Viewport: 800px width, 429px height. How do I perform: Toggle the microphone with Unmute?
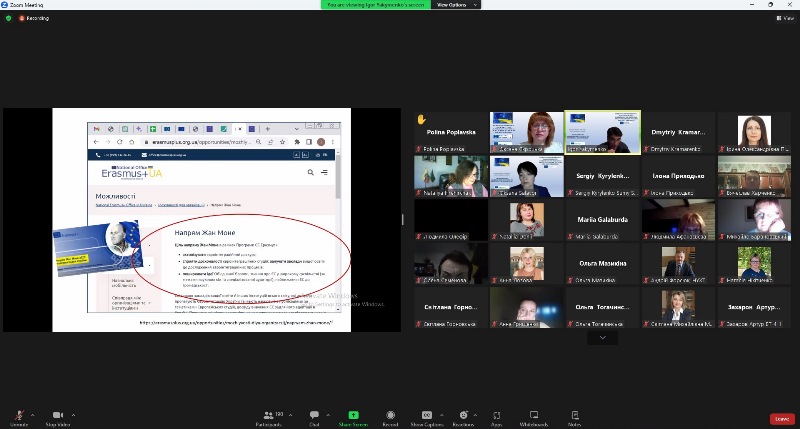(x=18, y=417)
